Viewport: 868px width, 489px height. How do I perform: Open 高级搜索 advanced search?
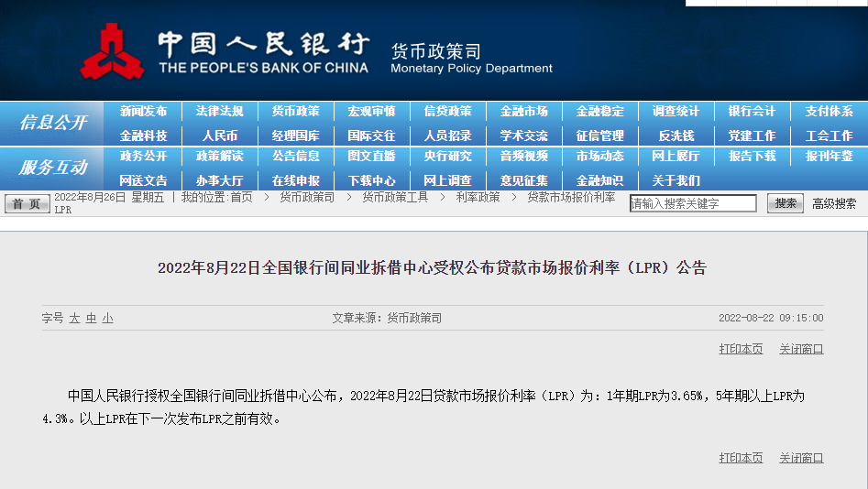pos(834,203)
